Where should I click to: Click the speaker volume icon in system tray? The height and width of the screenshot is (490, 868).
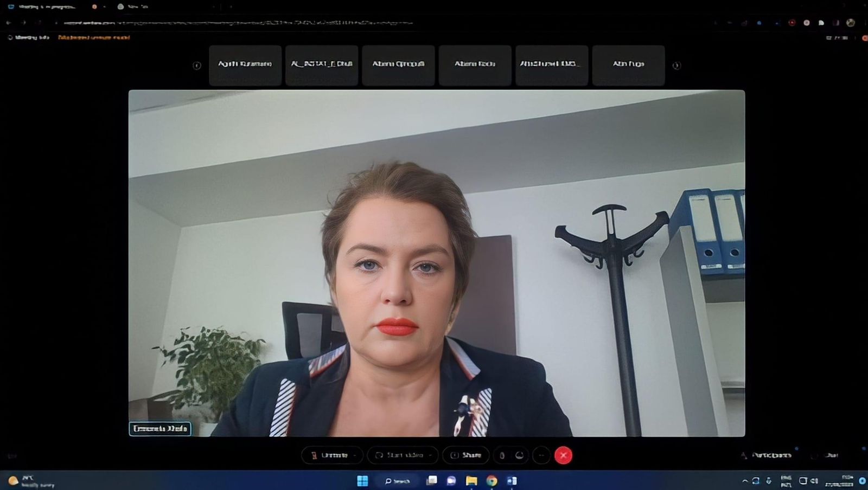[x=814, y=481]
